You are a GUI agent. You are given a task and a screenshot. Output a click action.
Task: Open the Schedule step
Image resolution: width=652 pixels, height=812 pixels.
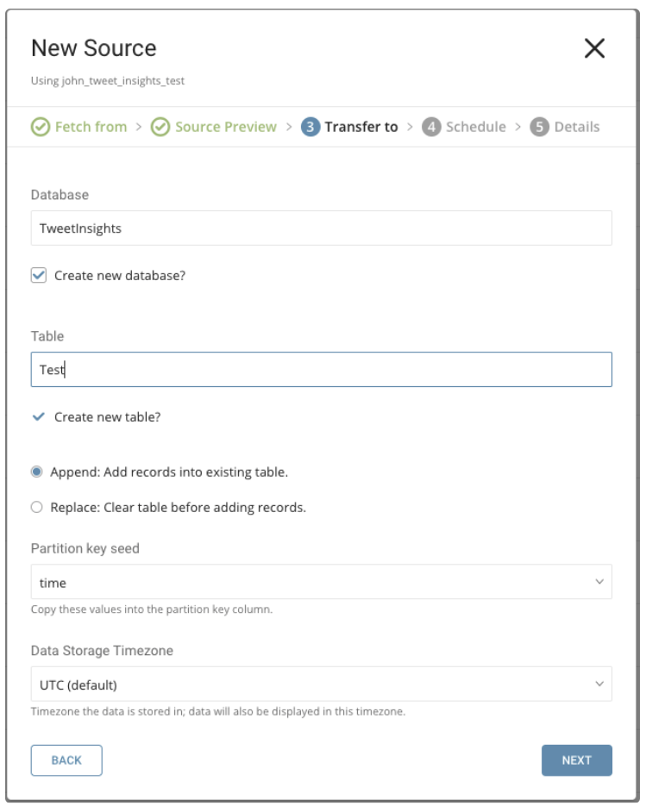[476, 128]
